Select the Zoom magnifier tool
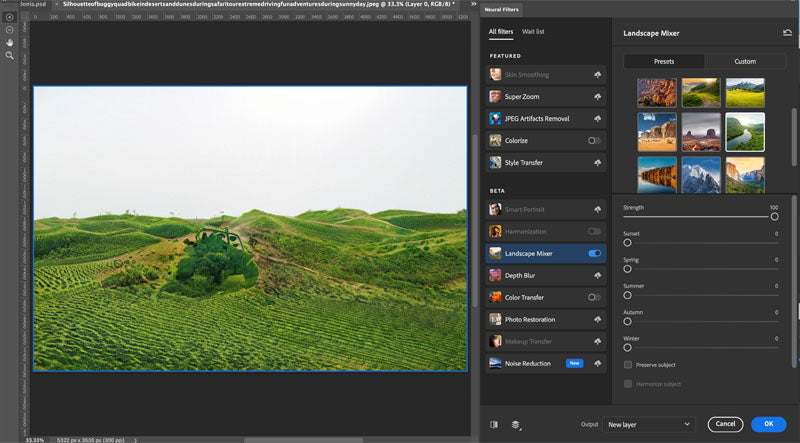The height and width of the screenshot is (443, 800). coord(9,55)
